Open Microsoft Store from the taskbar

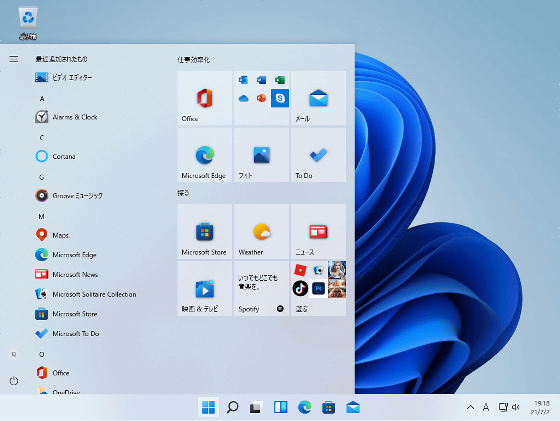pos(328,407)
